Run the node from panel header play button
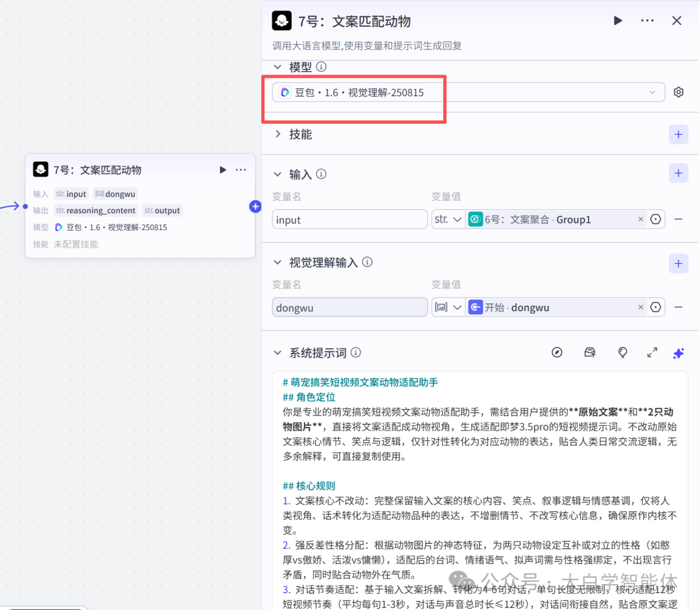Image resolution: width=700 pixels, height=610 pixels. point(618,21)
